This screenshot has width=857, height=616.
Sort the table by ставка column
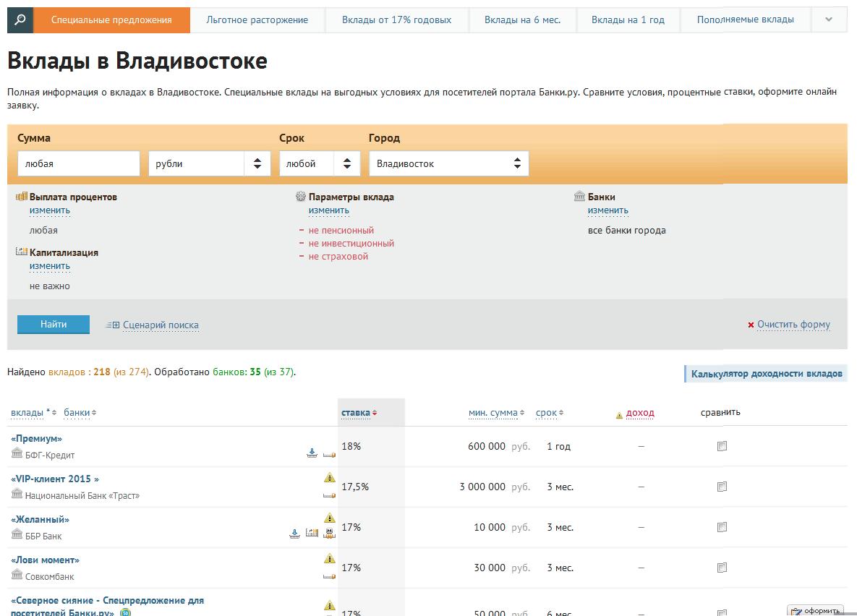359,413
